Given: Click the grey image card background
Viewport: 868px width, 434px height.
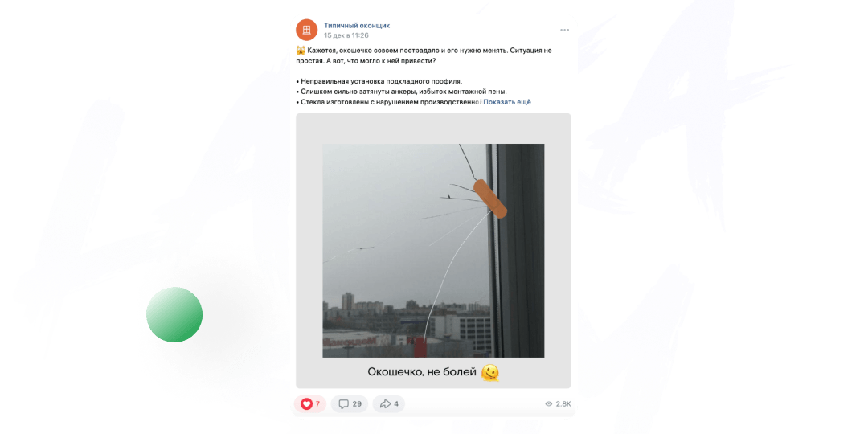Looking at the screenshot, I should point(309,250).
